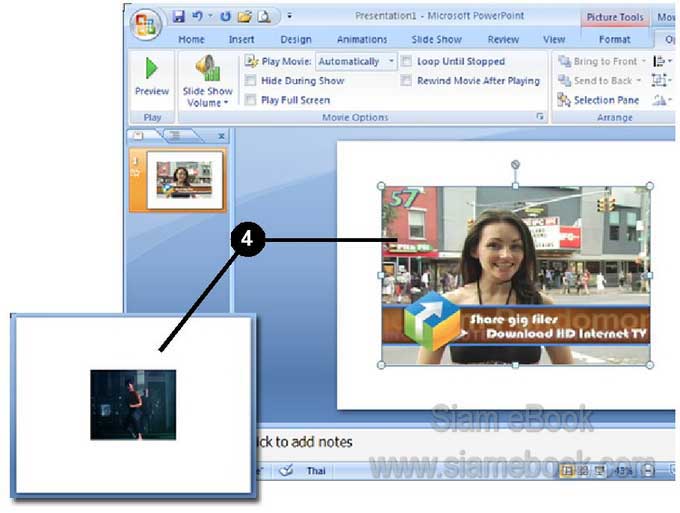
Task: Switch to the Slides thumbnail pane tab
Action: tap(138, 136)
